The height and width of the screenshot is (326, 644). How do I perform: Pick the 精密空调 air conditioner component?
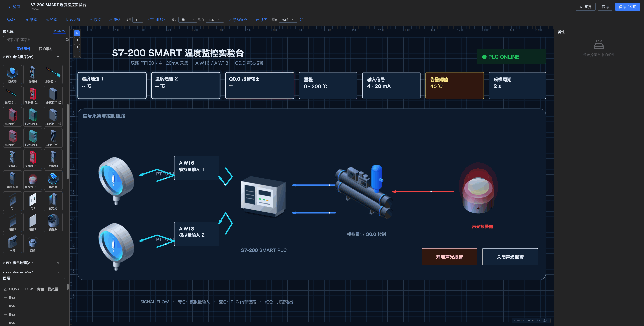12,180
